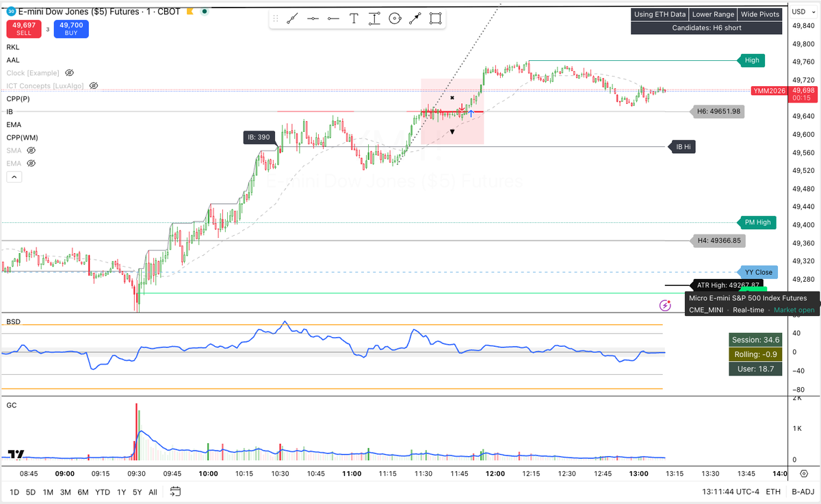Click the small x marker in the pink position box
821x504 pixels.
pyautogui.click(x=452, y=98)
